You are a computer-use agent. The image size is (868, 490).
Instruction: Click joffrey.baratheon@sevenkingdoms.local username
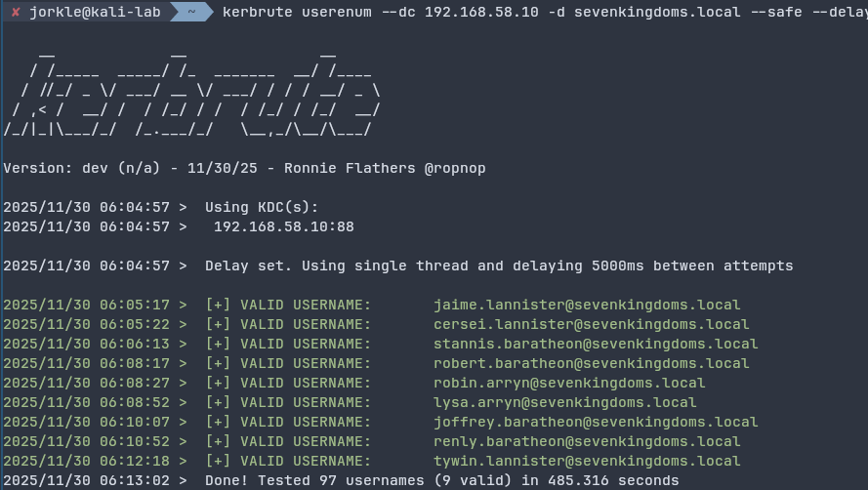click(x=596, y=422)
